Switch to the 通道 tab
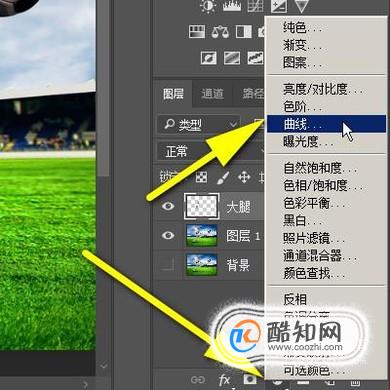The image size is (390, 390). click(212, 94)
